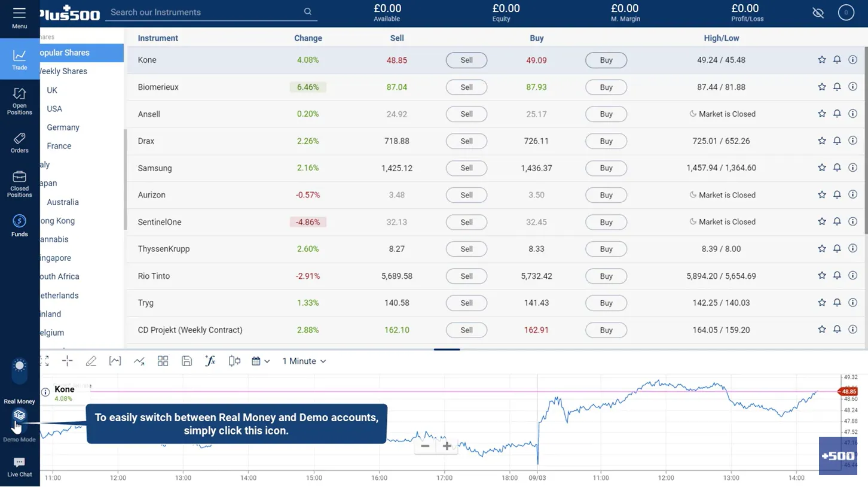Screen dimensions: 868x487
Task: Click the instruments list vertical scrollbar
Action: coord(866,141)
